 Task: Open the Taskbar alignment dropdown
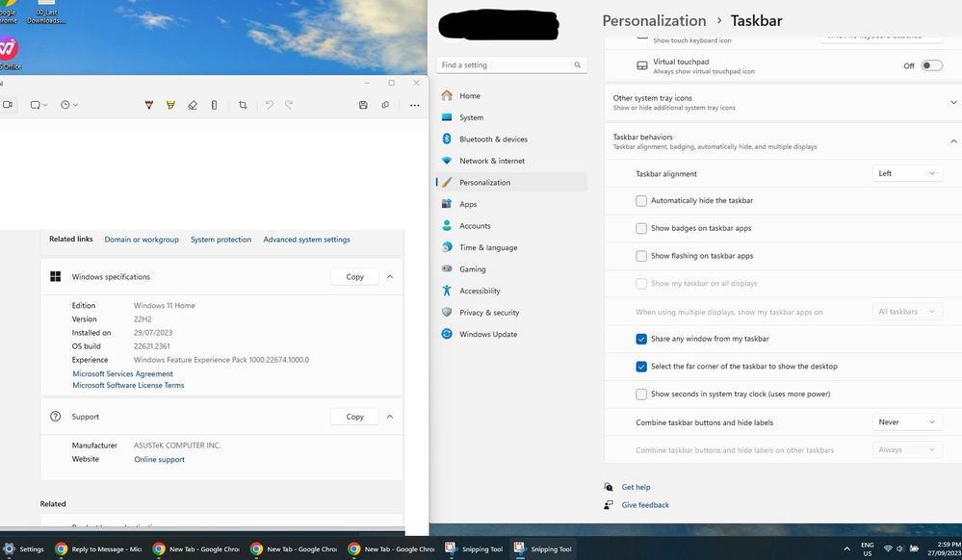click(x=905, y=173)
